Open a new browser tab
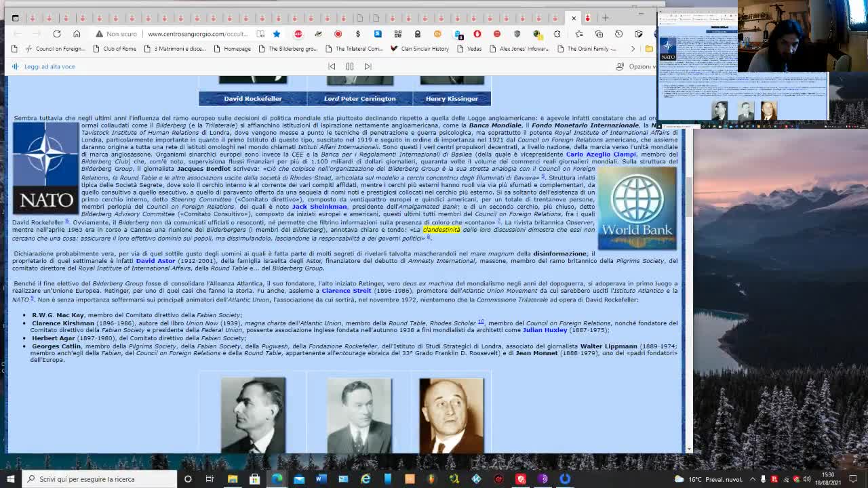 [606, 18]
